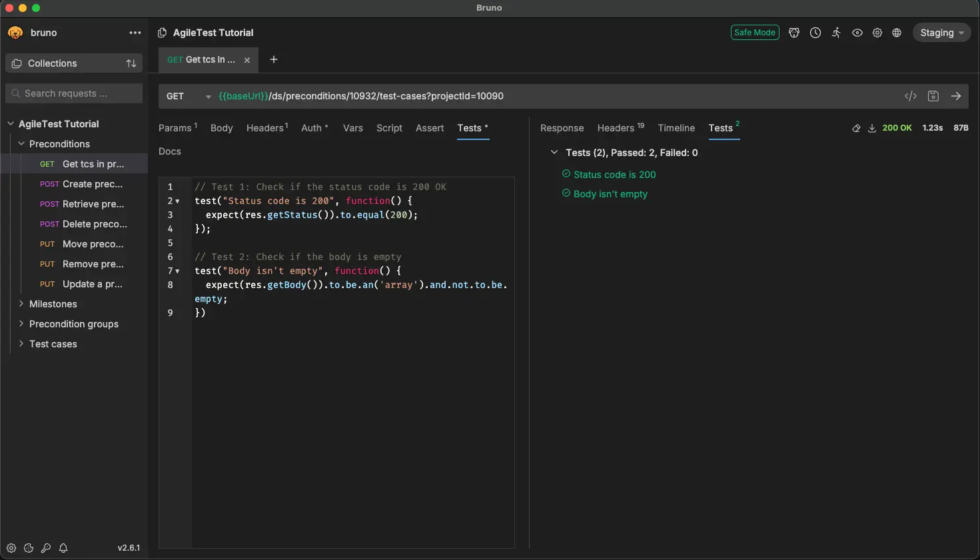The width and height of the screenshot is (980, 560).
Task: Click the Safe Mode badge
Action: tap(755, 33)
